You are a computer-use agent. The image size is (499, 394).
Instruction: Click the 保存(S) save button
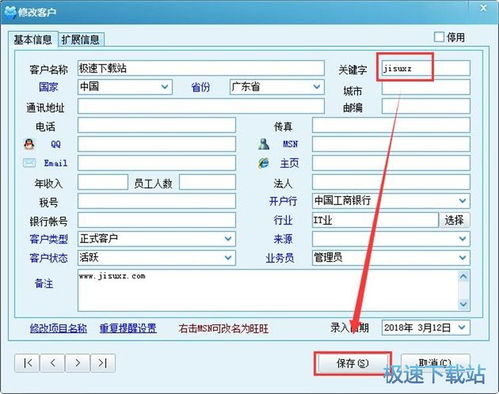(352, 363)
